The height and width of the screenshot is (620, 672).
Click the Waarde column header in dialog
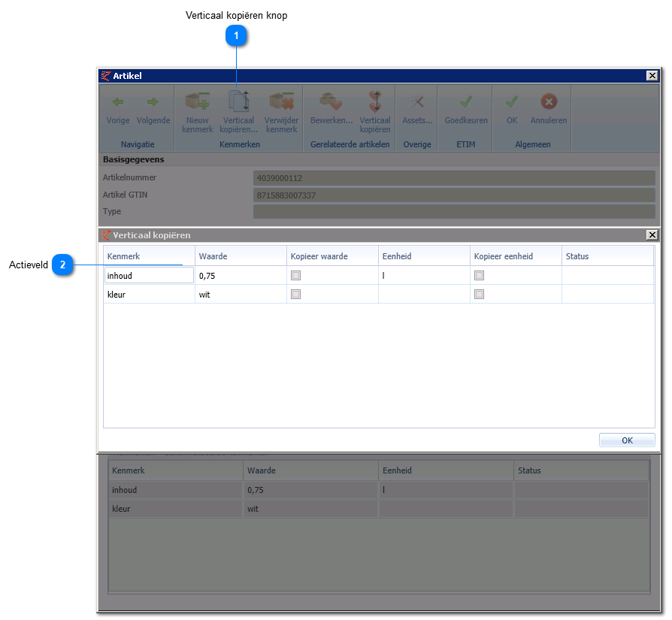[241, 256]
